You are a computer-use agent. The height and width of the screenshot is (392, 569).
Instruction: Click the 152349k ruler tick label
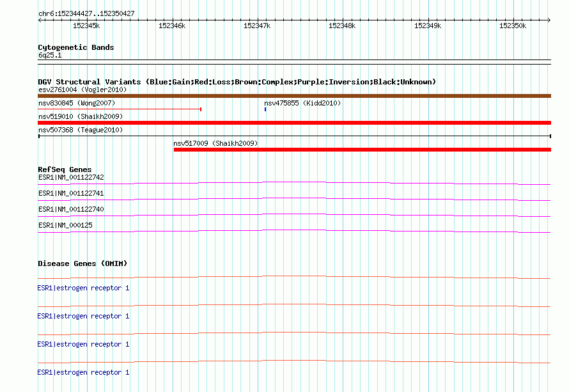point(428,26)
